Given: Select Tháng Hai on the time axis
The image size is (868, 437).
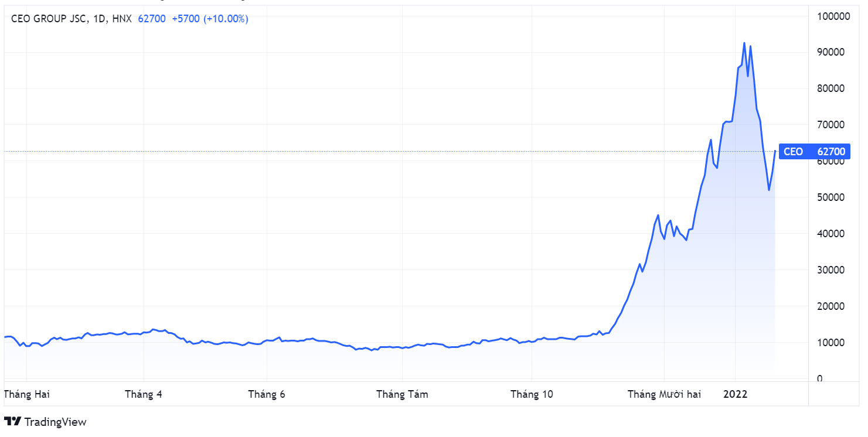Looking at the screenshot, I should coord(27,394).
